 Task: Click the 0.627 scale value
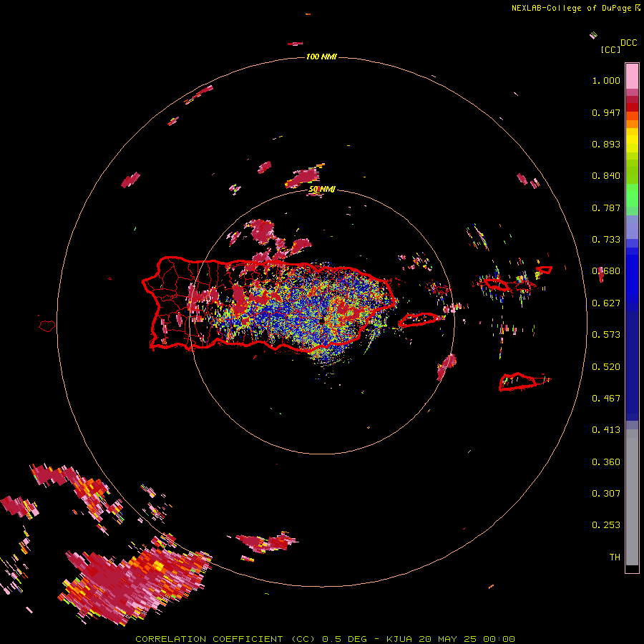point(606,303)
